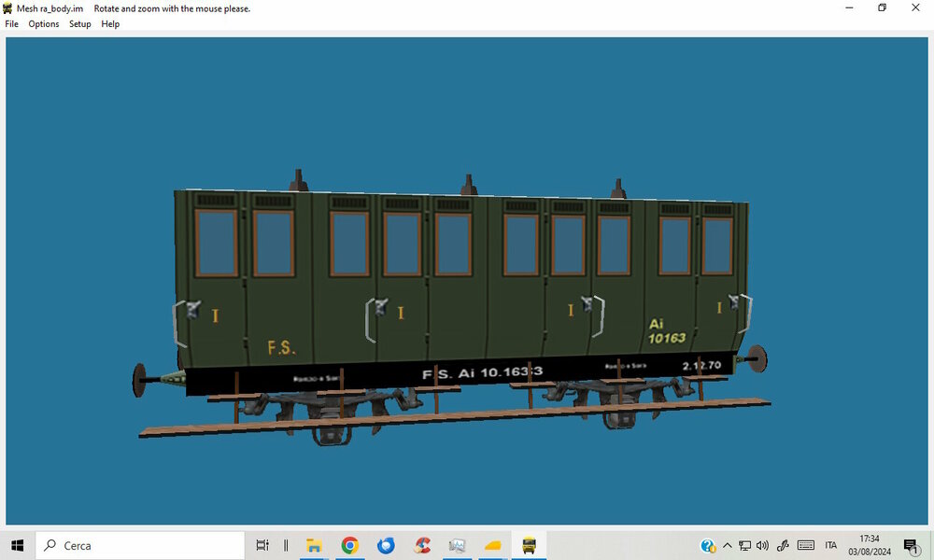Open the volume control tray icon

pos(762,545)
